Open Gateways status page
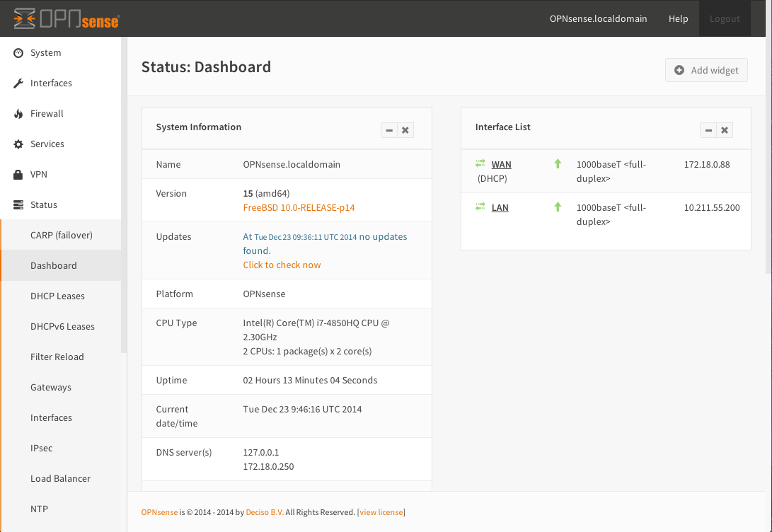Image resolution: width=772 pixels, height=532 pixels. (61, 387)
